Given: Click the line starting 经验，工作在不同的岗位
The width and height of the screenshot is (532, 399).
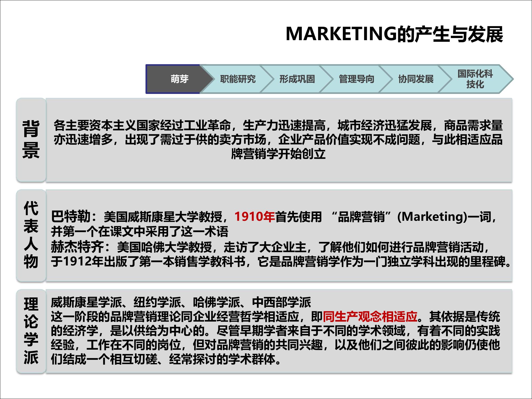Looking at the screenshot, I should [x=276, y=345].
